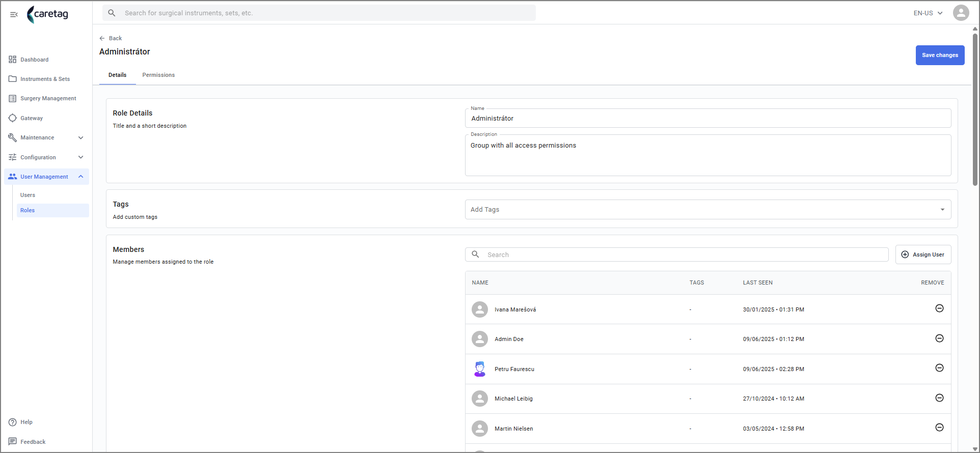Click last seen 03/05/2024 • 12:58 PM
Viewport: 980px width, 453px height.
(773, 429)
